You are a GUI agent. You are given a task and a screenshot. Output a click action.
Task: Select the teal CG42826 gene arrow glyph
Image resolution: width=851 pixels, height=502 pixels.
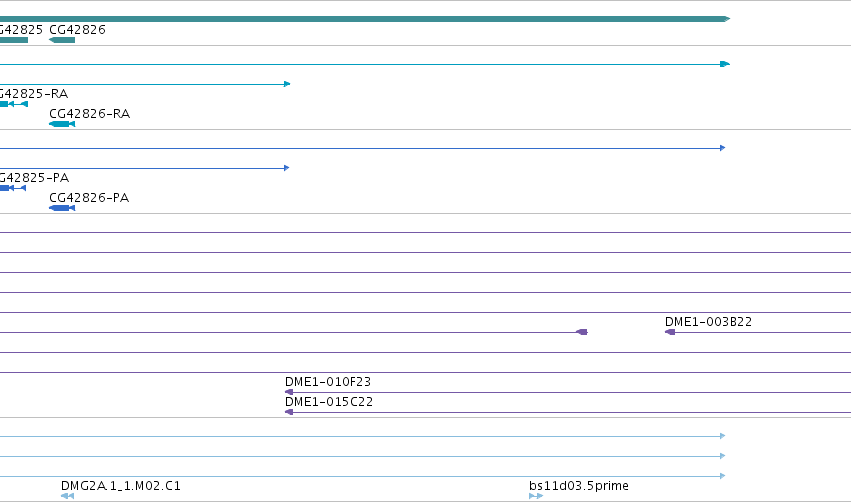point(62,40)
